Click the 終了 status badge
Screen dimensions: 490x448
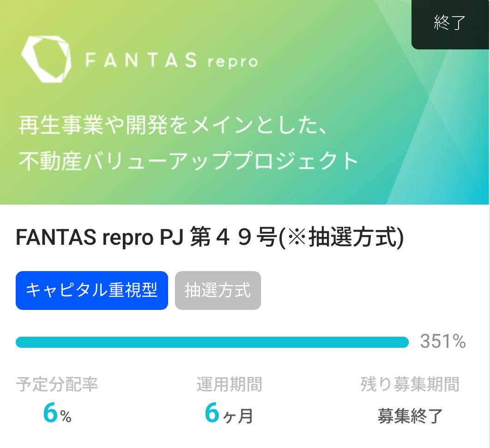(450, 24)
